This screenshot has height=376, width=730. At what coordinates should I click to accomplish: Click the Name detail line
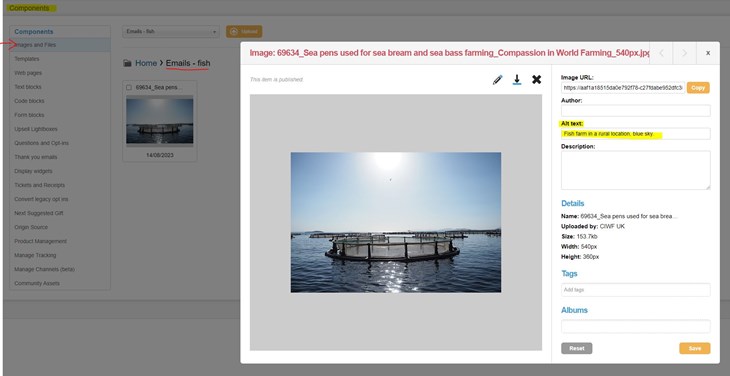[619, 216]
